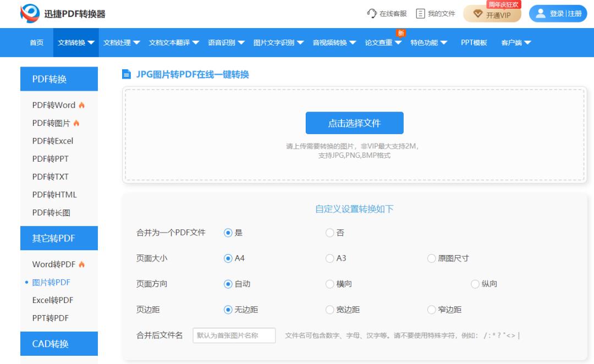This screenshot has width=594, height=364.
Task: Set 页边距 to 窄边距
Action: click(x=431, y=310)
